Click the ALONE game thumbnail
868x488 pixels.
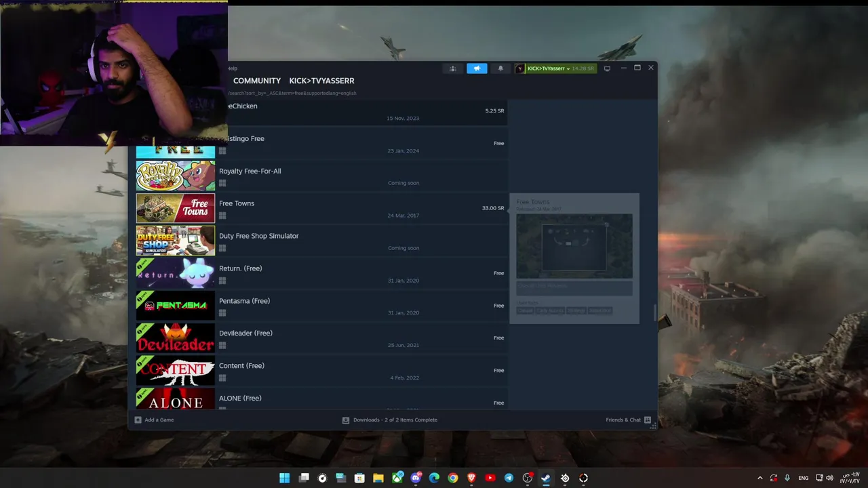(x=176, y=399)
